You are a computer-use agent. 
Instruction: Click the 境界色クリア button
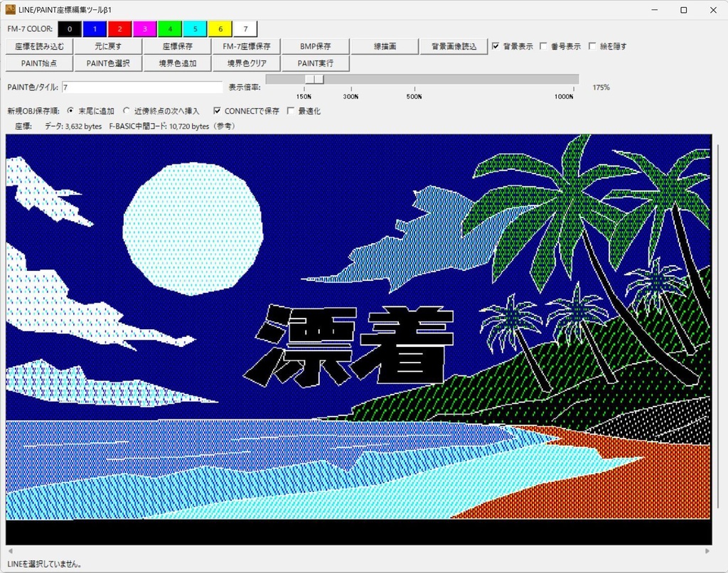[246, 63]
